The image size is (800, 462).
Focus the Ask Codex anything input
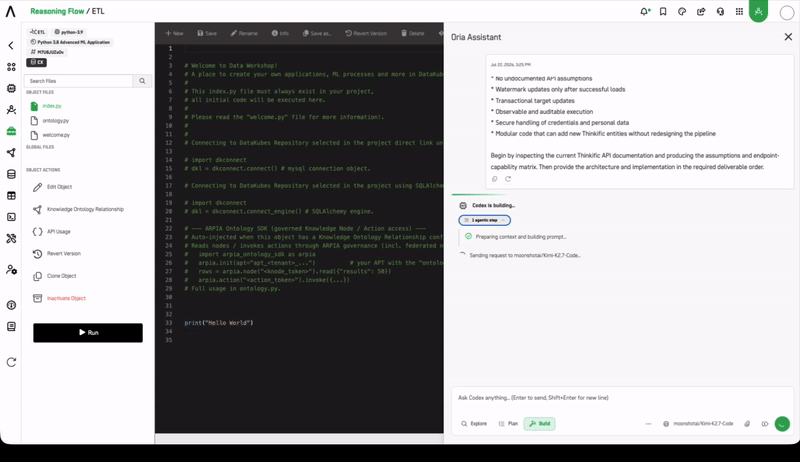click(x=622, y=398)
